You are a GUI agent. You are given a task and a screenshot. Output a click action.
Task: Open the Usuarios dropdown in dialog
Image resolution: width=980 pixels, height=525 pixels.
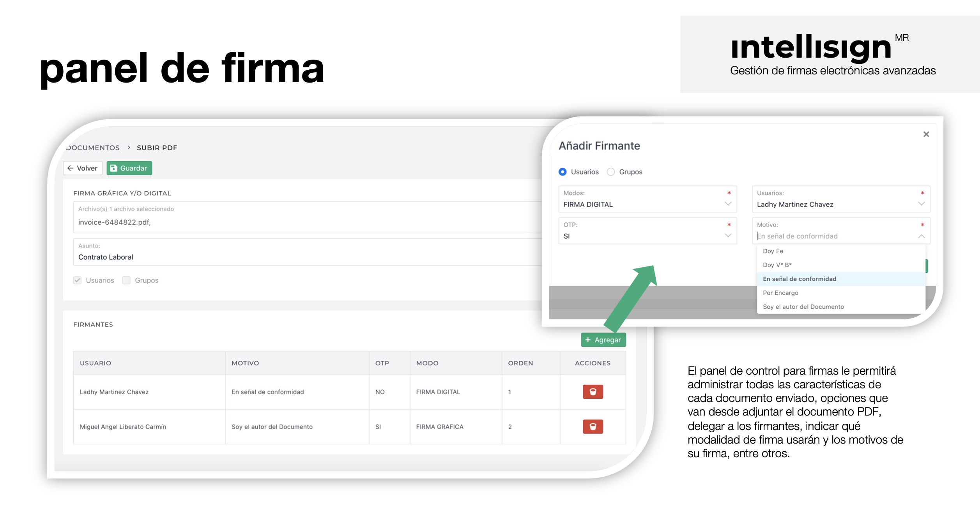click(x=921, y=204)
